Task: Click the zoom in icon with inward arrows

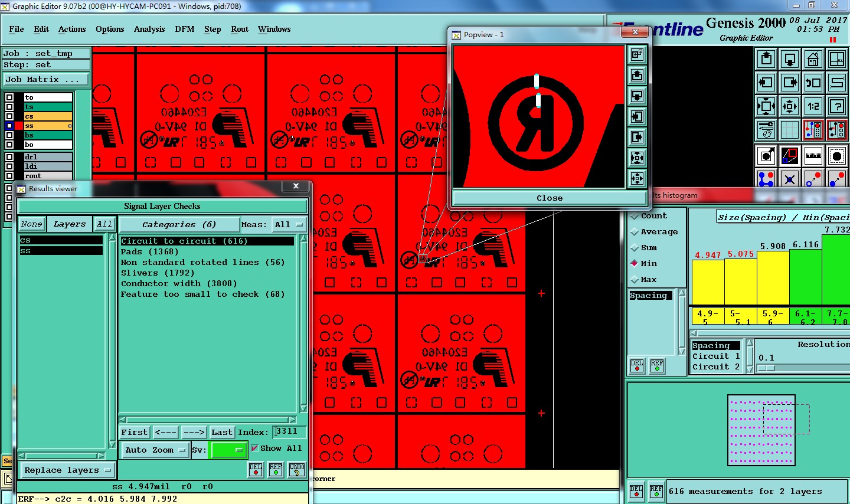Action: coord(766,106)
